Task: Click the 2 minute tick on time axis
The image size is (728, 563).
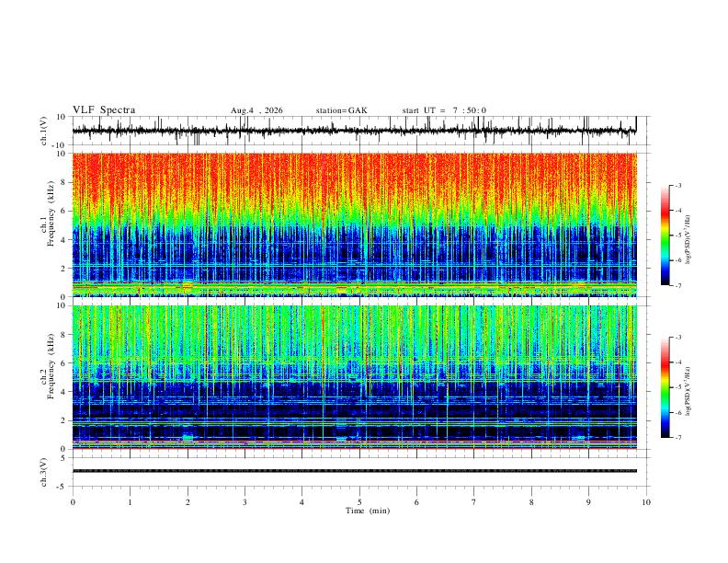Action: click(x=188, y=502)
